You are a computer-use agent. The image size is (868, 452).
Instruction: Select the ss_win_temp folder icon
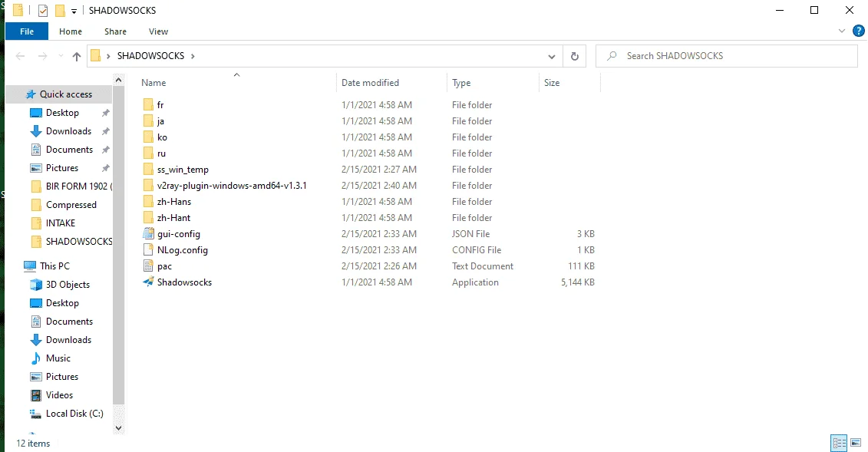pyautogui.click(x=148, y=170)
